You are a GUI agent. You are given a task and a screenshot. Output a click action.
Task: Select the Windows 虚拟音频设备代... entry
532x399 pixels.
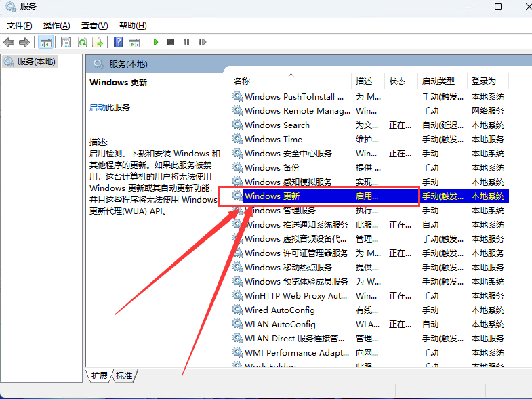(x=295, y=239)
